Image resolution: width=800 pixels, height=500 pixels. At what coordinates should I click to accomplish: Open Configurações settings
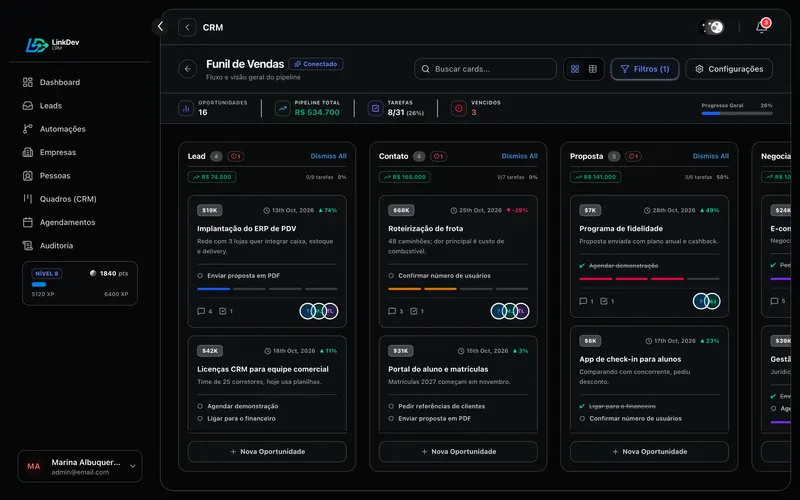click(729, 69)
